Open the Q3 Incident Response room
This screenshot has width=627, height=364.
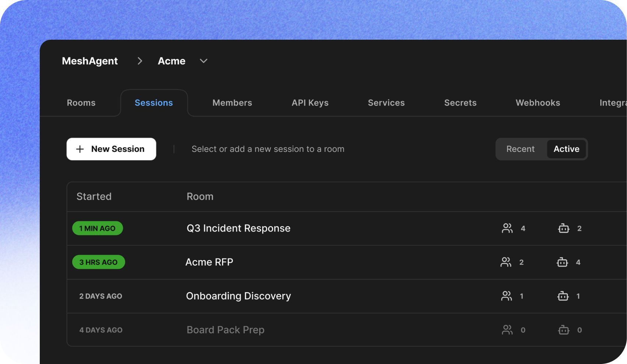239,228
